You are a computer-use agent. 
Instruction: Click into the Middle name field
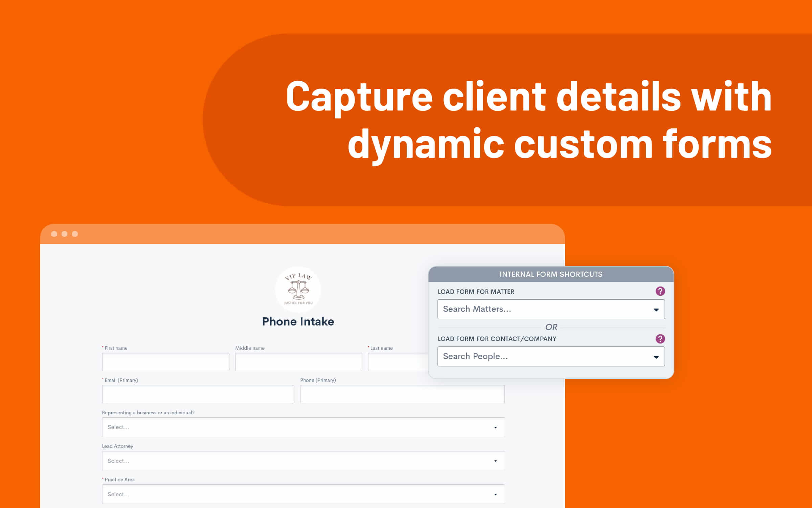tap(298, 362)
